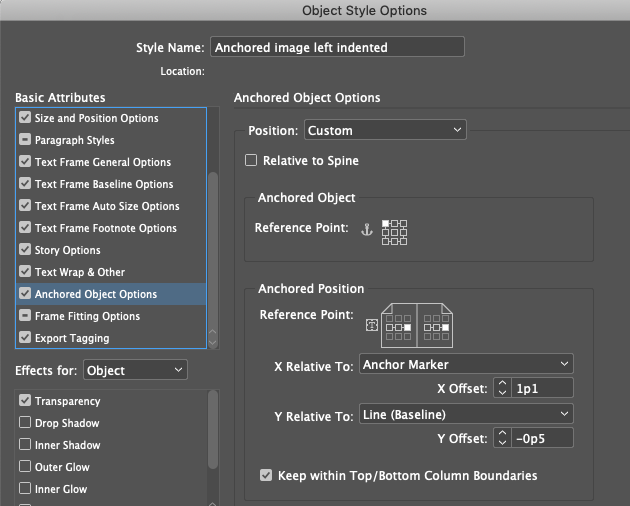Toggle Text Frame Footnote Options checkbox

click(x=25, y=227)
